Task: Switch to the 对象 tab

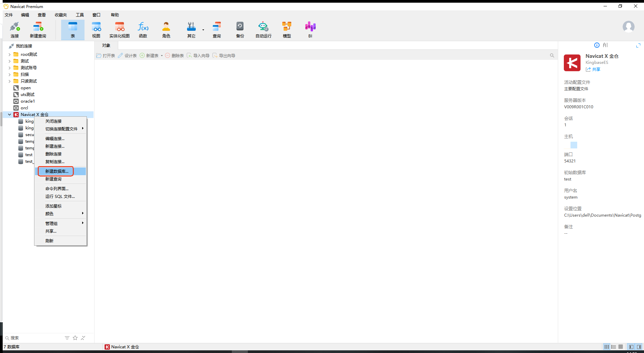Action: 106,45
